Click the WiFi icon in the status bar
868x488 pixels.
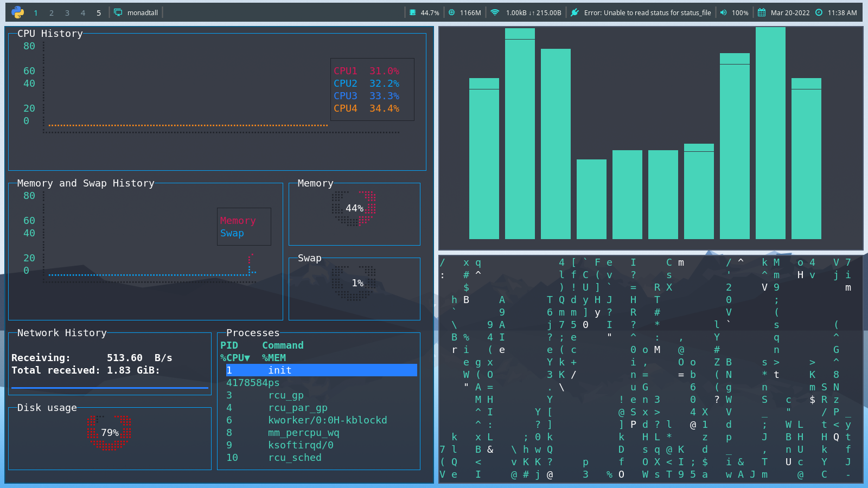coord(495,12)
